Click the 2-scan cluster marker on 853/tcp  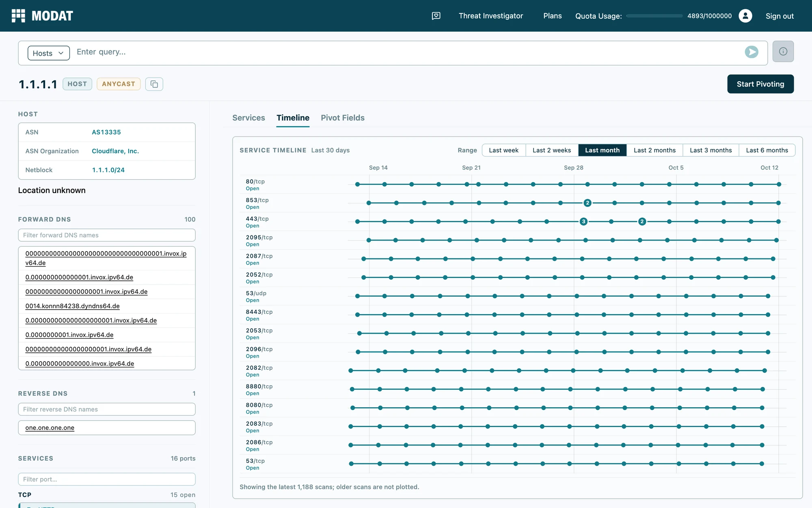[x=587, y=203]
